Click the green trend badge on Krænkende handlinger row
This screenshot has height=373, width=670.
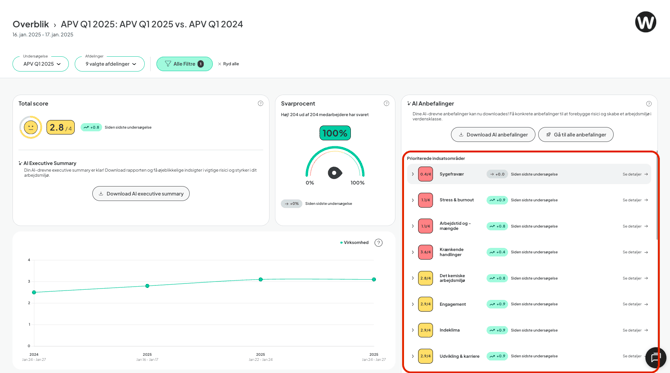[497, 252]
